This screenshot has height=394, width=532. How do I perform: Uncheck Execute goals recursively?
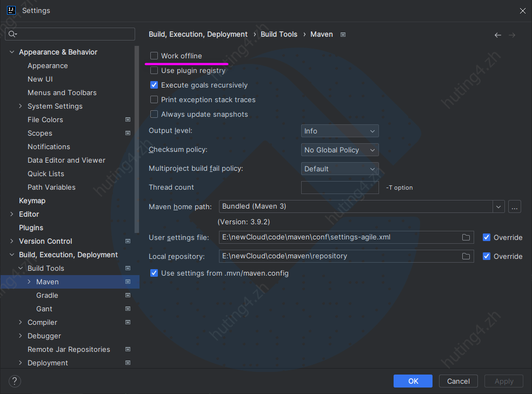point(154,85)
